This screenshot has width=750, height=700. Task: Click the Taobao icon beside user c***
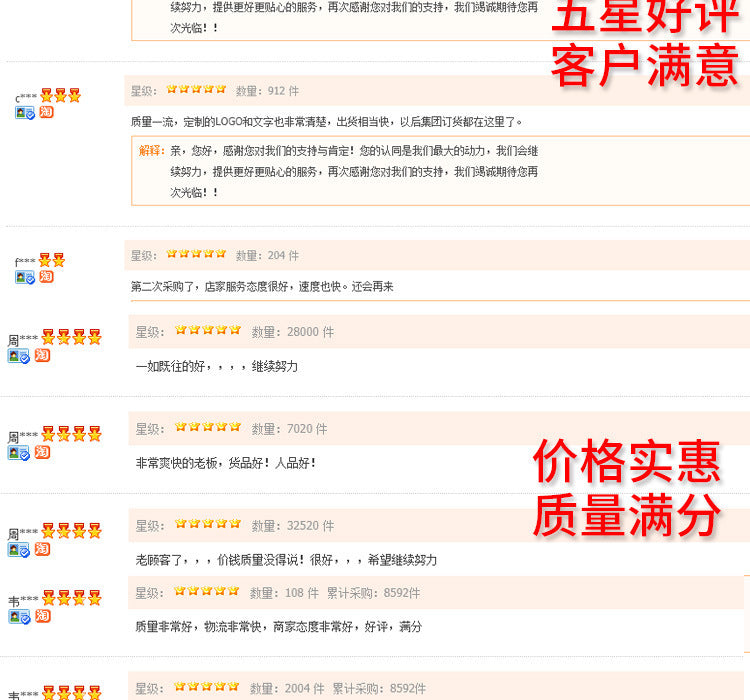tap(46, 112)
